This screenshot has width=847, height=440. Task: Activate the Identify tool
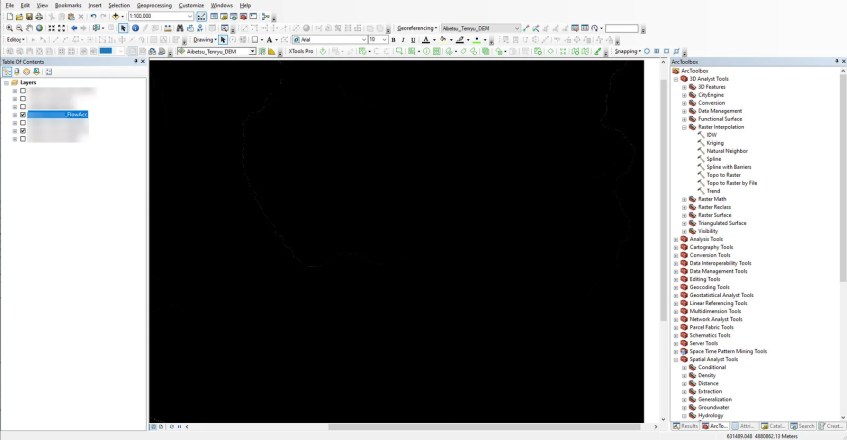coord(135,28)
